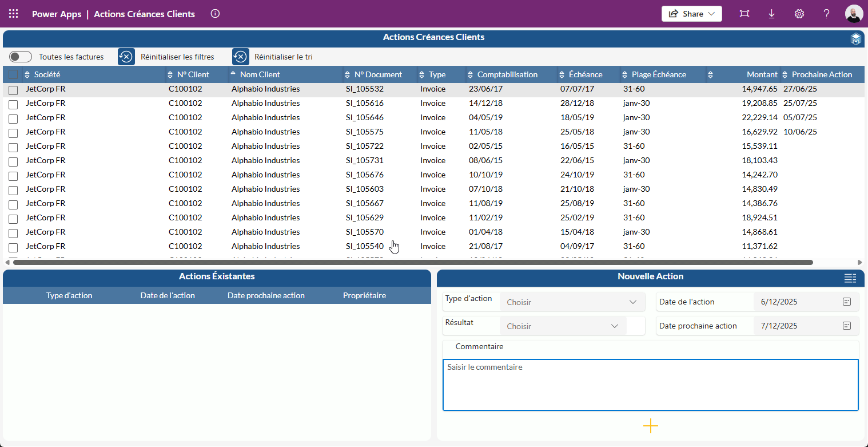Click the scroll-right arrow of the table

pyautogui.click(x=860, y=262)
